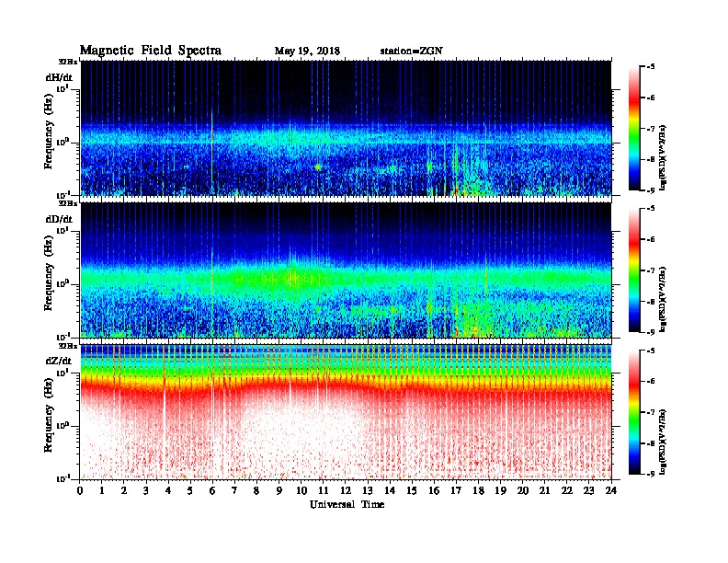Click the dZ/dt panel label
The width and height of the screenshot is (728, 563).
59,361
